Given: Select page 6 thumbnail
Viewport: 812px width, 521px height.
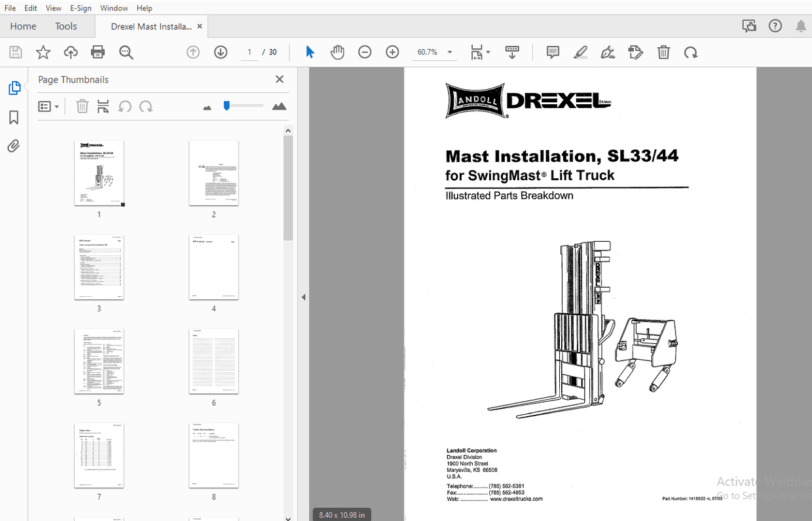Looking at the screenshot, I should tap(213, 362).
